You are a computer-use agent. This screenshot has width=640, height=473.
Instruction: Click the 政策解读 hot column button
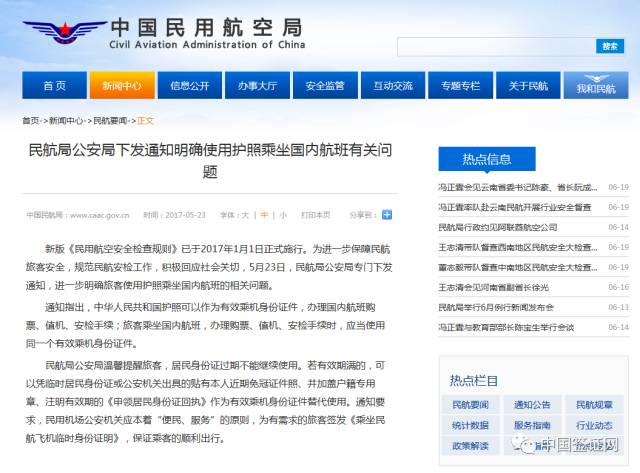(x=471, y=445)
